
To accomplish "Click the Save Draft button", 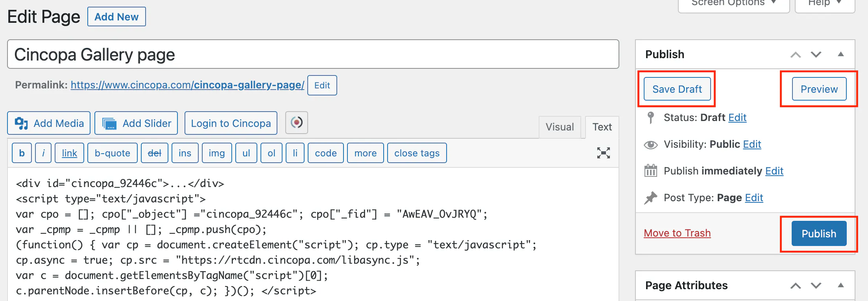I will (x=677, y=89).
